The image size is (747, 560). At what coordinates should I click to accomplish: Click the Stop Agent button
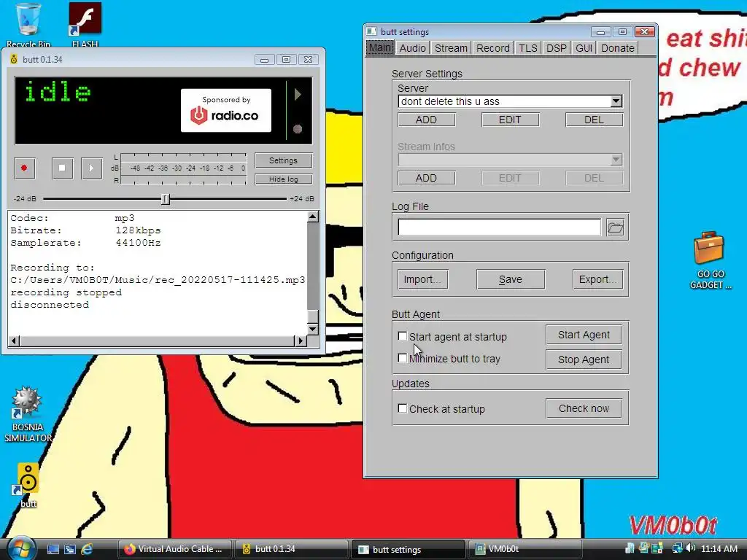584,359
